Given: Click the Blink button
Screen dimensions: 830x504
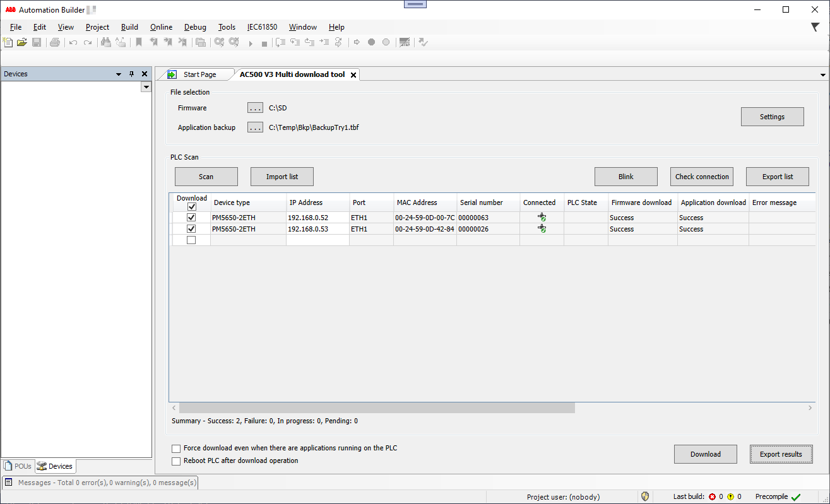Looking at the screenshot, I should (x=626, y=177).
